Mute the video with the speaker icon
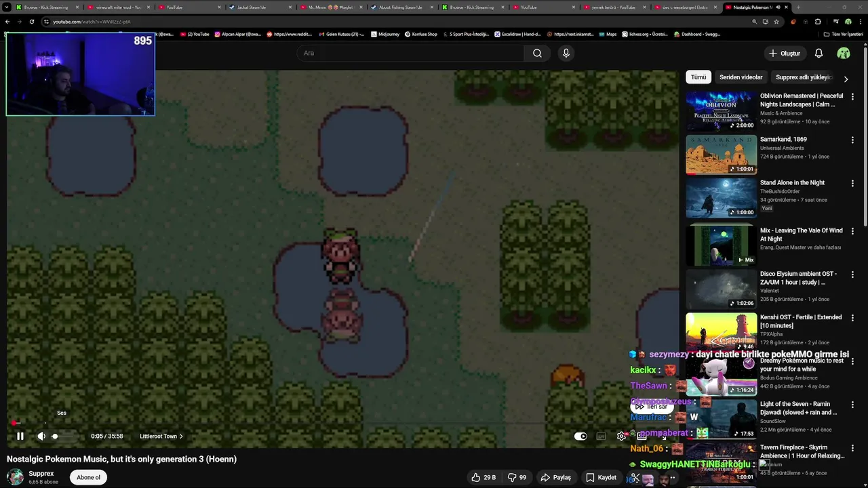868x488 pixels. (41, 436)
